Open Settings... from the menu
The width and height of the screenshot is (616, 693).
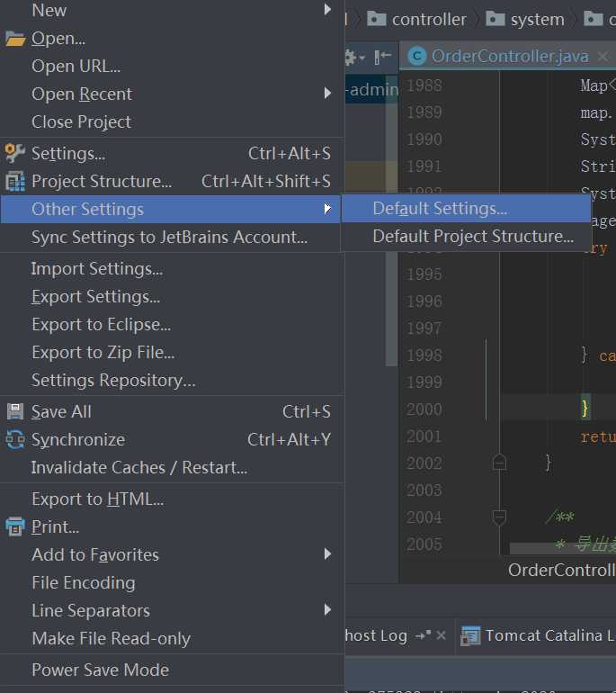(x=173, y=153)
